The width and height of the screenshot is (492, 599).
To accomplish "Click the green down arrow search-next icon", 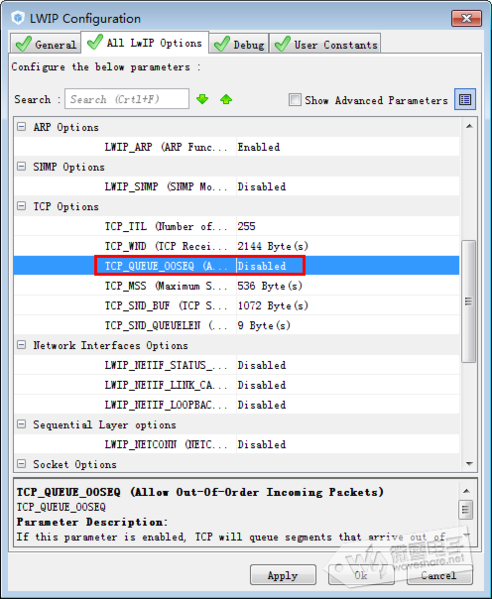I will pos(202,99).
